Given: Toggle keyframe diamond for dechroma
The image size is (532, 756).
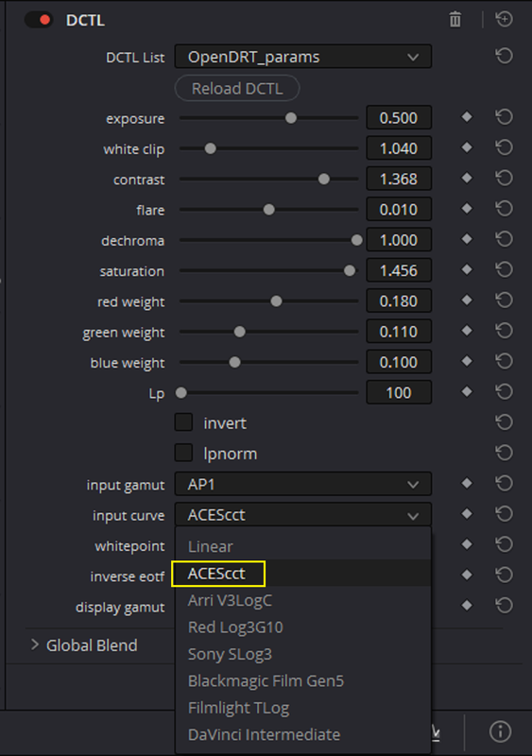Looking at the screenshot, I should pyautogui.click(x=467, y=239).
